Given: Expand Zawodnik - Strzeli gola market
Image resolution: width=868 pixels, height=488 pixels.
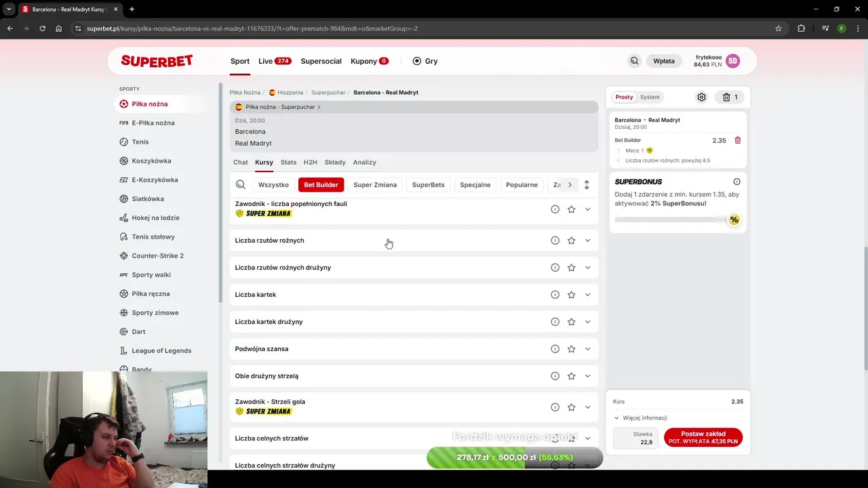Looking at the screenshot, I should (x=587, y=407).
